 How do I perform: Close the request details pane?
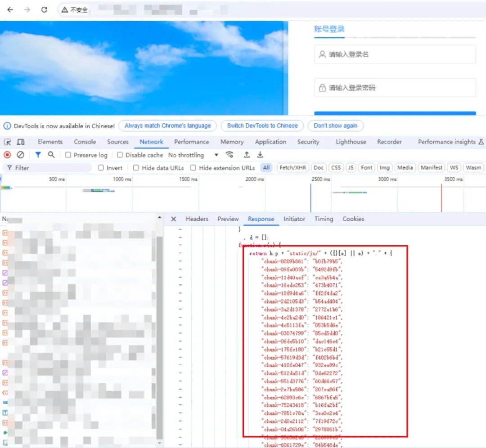(x=174, y=219)
